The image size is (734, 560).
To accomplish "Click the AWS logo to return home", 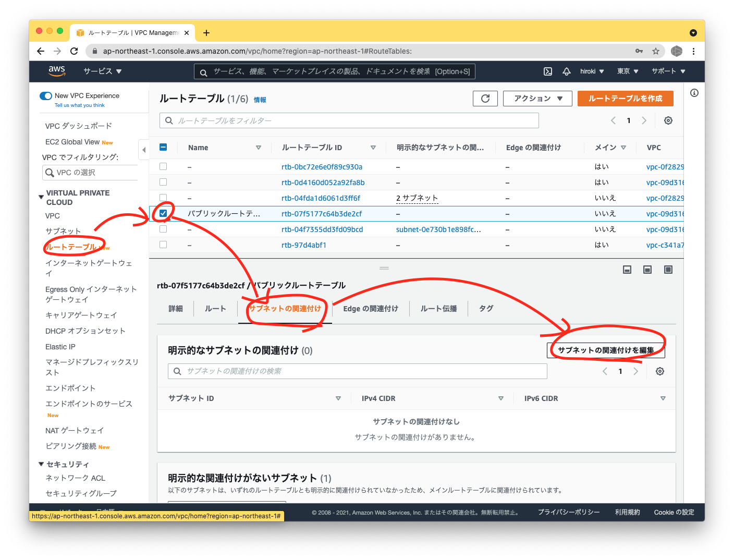I will [x=57, y=71].
